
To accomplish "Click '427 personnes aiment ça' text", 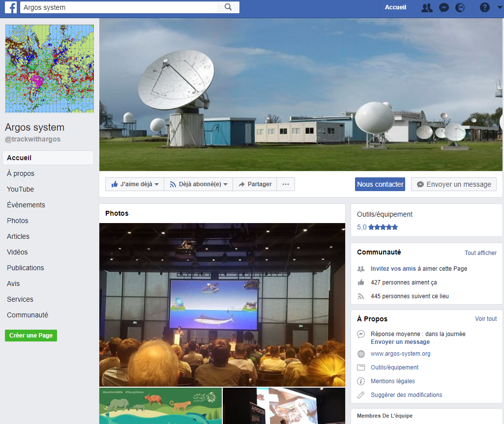I will (x=404, y=283).
